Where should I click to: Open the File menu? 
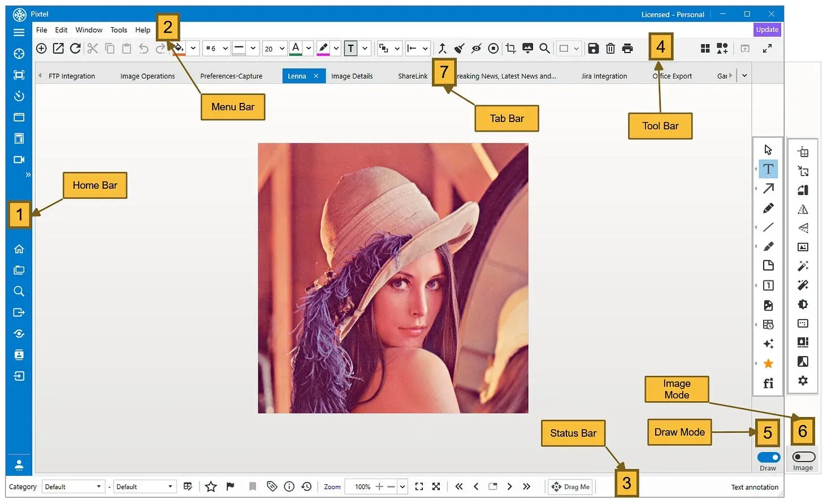[x=42, y=30]
